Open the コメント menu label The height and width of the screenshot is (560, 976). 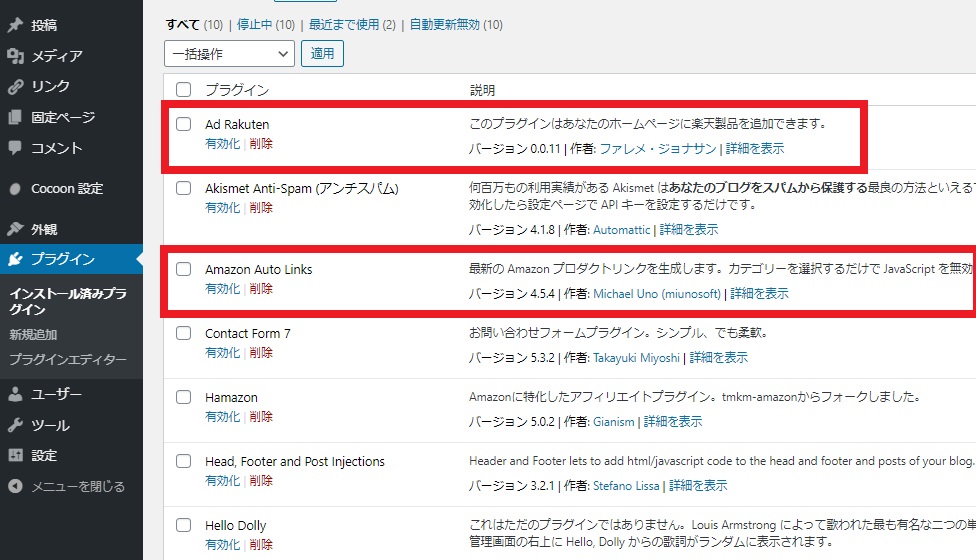coord(57,148)
